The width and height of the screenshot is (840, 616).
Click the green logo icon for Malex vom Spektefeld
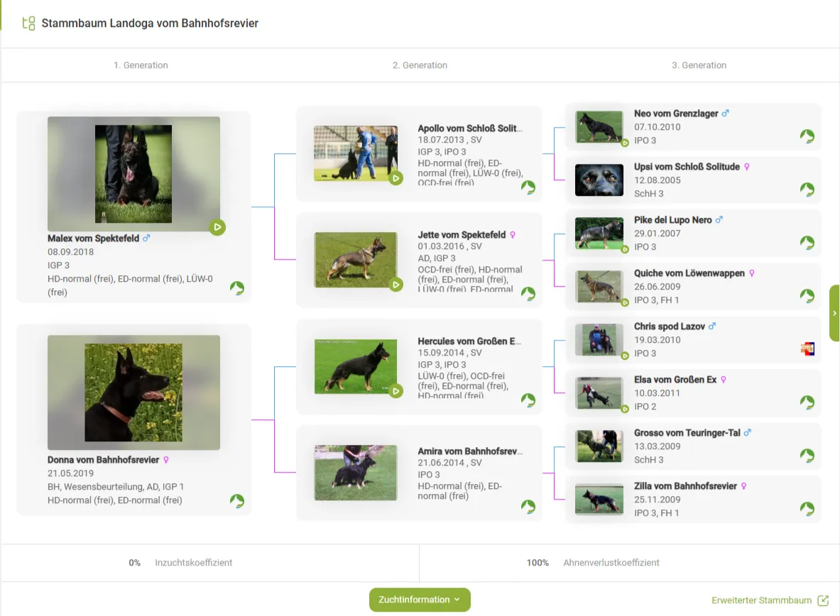point(236,288)
